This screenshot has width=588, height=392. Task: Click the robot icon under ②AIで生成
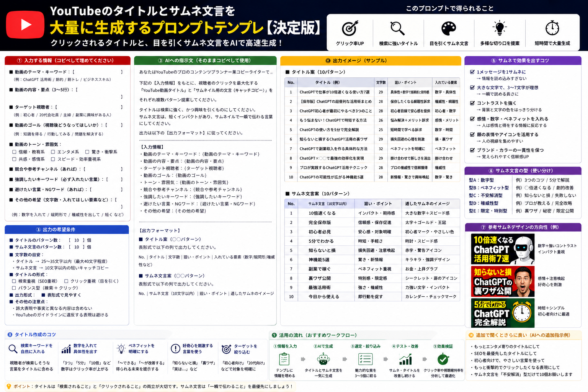[323, 359]
